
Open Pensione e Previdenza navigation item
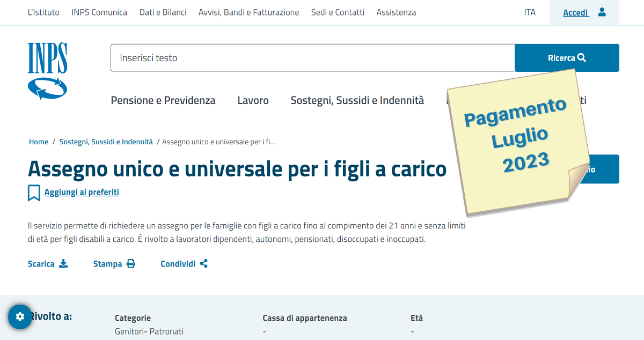[163, 100]
